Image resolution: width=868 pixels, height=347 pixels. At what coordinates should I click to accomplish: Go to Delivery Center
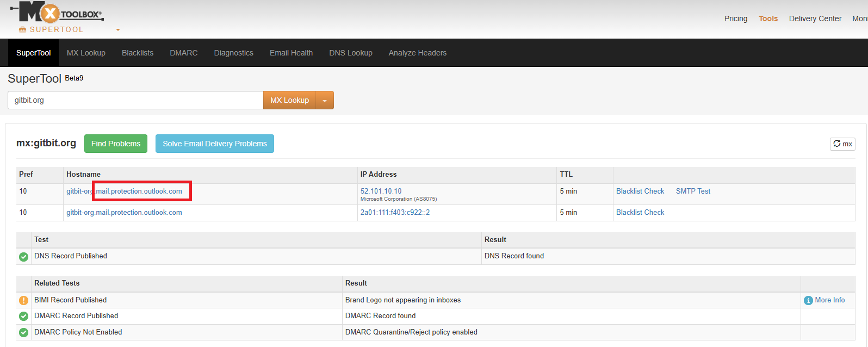click(x=815, y=18)
